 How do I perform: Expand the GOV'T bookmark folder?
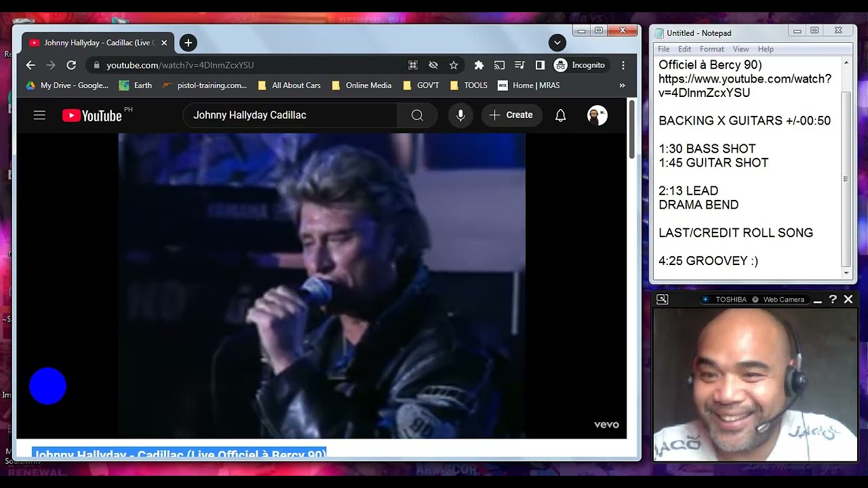[421, 85]
